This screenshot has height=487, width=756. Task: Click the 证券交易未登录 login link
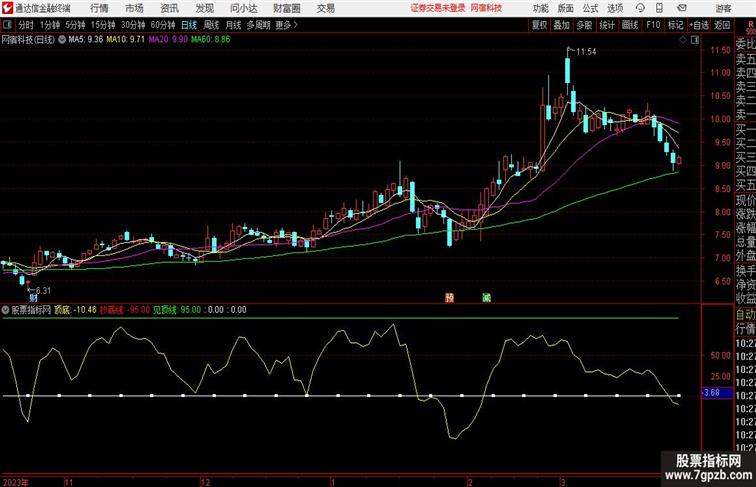coord(438,8)
